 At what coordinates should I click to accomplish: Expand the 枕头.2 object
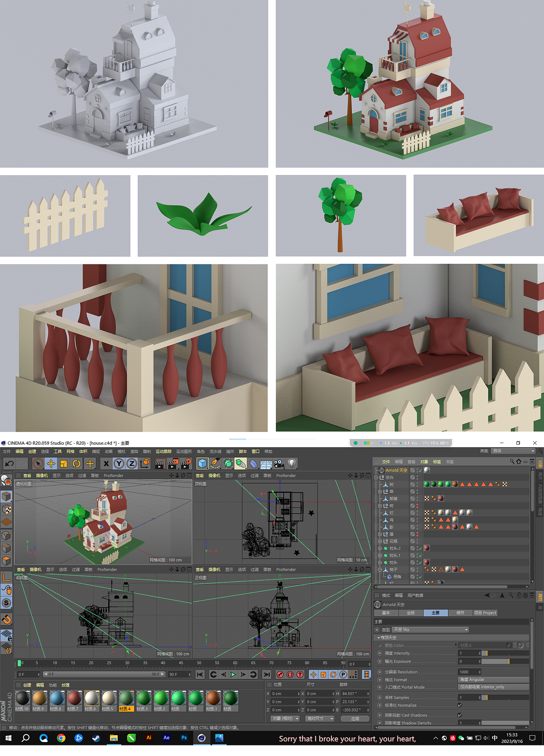pyautogui.click(x=380, y=549)
